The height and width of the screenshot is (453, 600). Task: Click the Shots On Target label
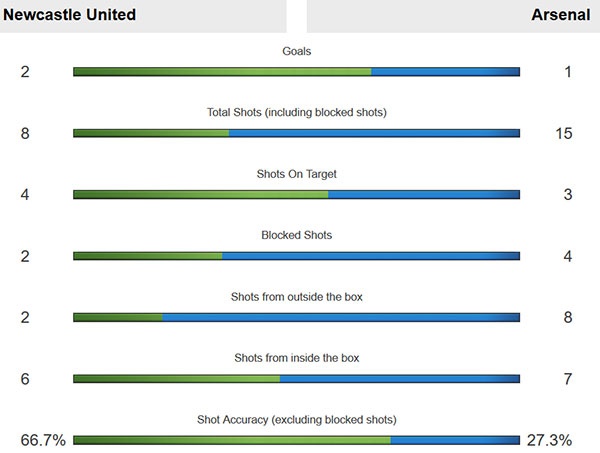(x=296, y=173)
